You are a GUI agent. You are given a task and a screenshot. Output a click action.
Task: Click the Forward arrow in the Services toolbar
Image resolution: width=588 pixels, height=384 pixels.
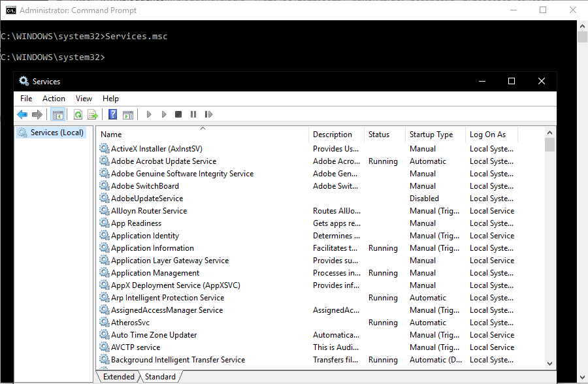tap(37, 114)
